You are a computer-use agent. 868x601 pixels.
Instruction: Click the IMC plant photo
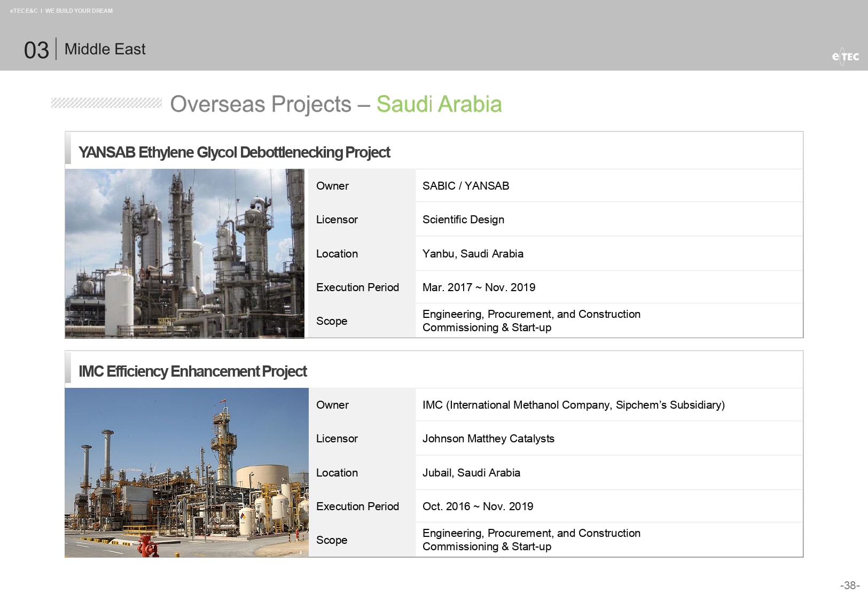pos(187,473)
